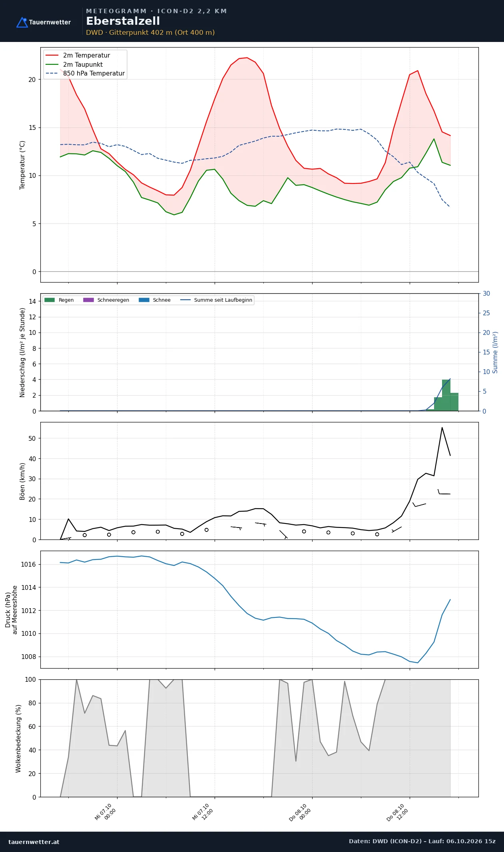Screen dimensions: 504x852
Task: Click 'DWD · Gitterpunkt 402 m (Ort 400 m)' subtitle
Action: tap(150, 32)
